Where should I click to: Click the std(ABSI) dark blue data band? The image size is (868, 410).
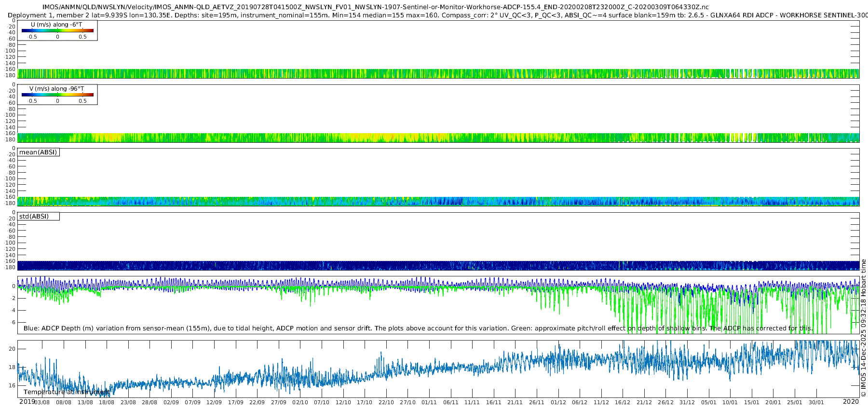(434, 265)
